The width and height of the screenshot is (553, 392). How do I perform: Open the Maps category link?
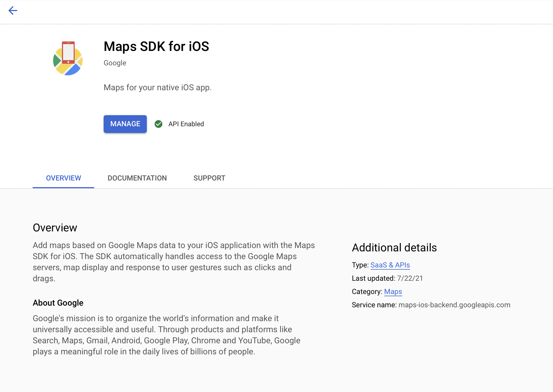[x=393, y=292]
